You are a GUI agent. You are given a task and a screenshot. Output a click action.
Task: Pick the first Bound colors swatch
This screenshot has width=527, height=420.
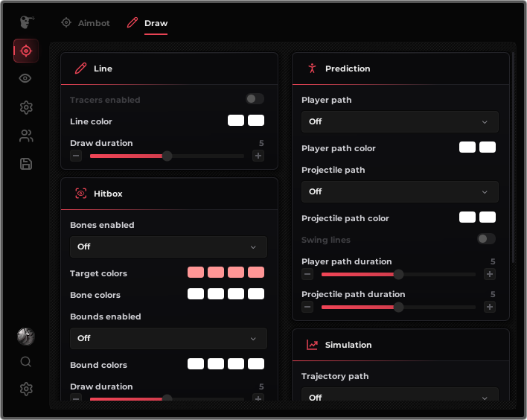click(196, 364)
